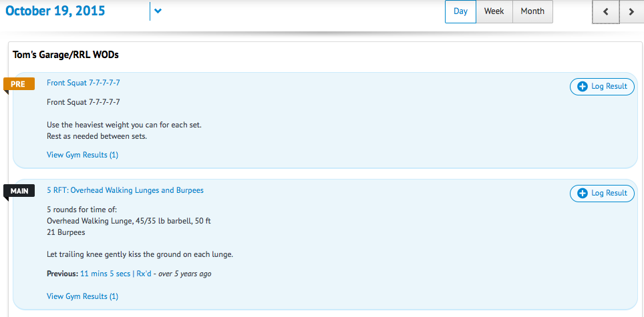Viewport: 644px width, 317px height.
Task: Click the Overhead Walking Lunge 45/35 lb line
Action: pyautogui.click(x=129, y=221)
